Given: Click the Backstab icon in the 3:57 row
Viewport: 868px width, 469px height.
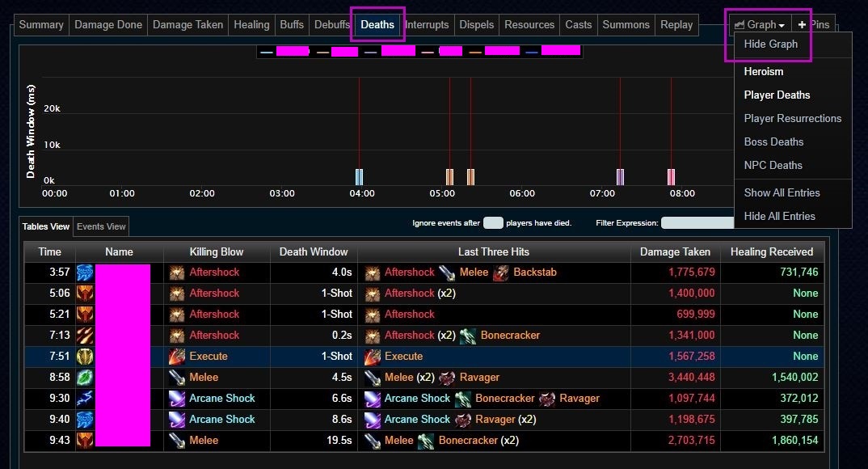Looking at the screenshot, I should (x=501, y=273).
